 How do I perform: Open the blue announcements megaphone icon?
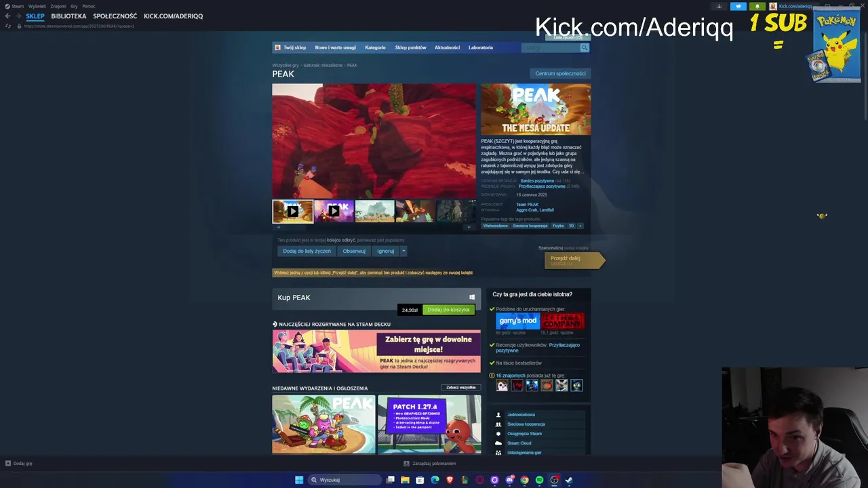(738, 6)
